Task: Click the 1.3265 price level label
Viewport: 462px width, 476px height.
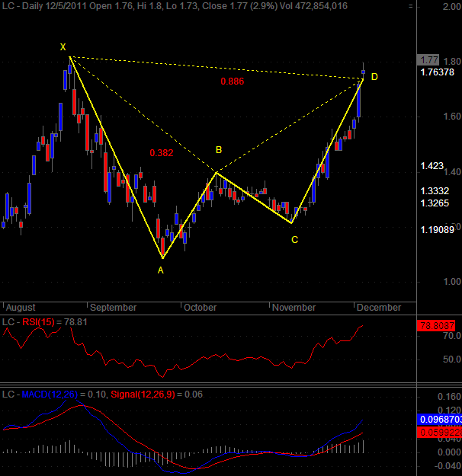Action: [x=435, y=203]
